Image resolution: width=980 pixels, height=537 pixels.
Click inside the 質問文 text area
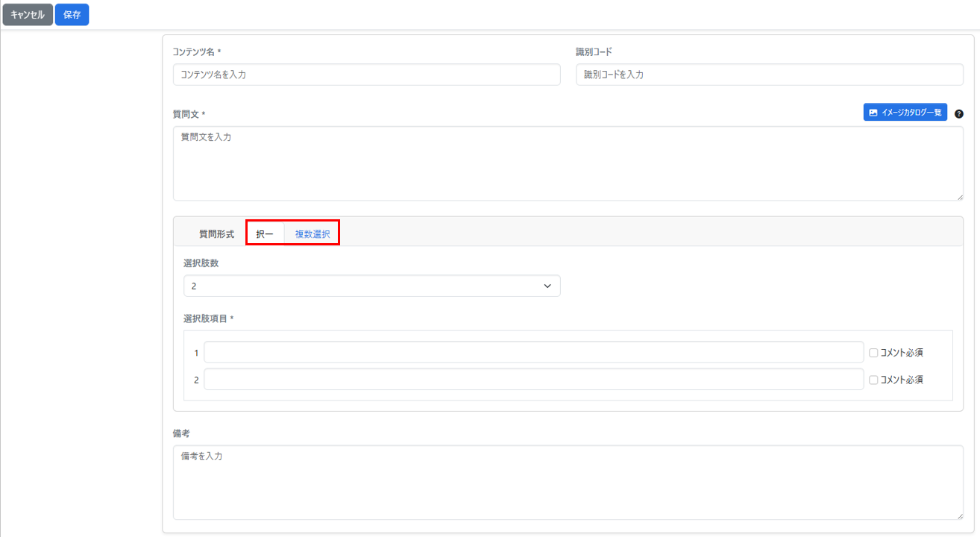(x=567, y=163)
